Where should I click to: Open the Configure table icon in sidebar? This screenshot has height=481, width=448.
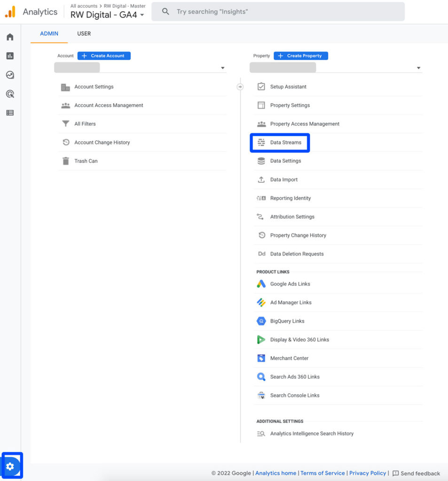[10, 113]
